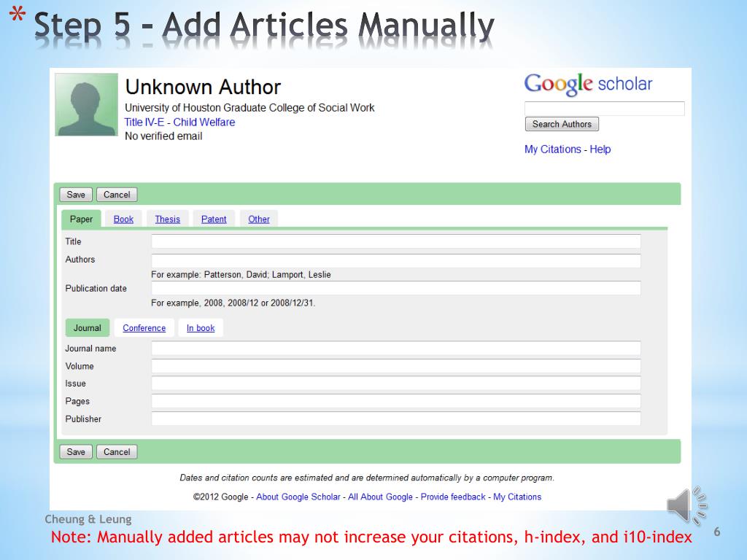
Task: Click the Cheung & Leung credit text
Action: pos(88,519)
